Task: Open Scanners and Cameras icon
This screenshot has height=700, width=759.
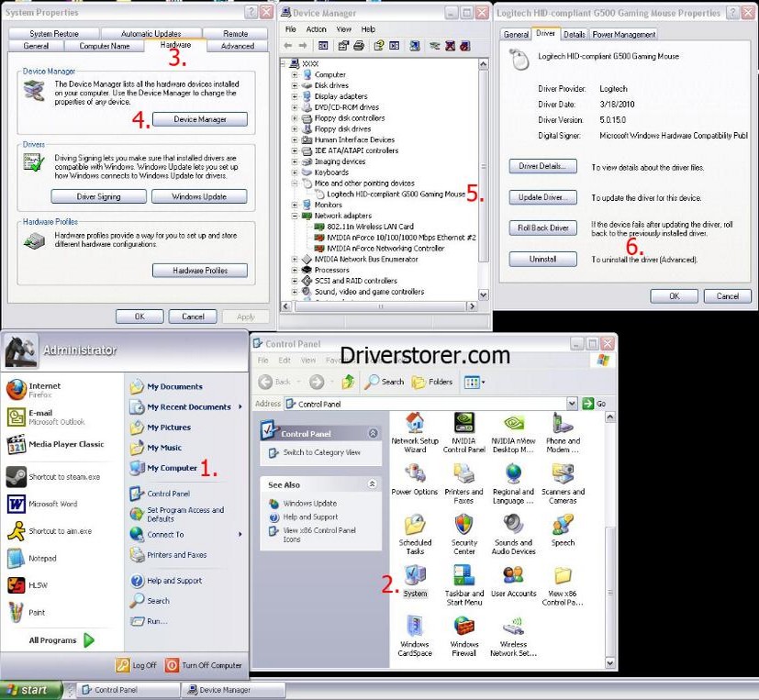Action: (x=563, y=483)
